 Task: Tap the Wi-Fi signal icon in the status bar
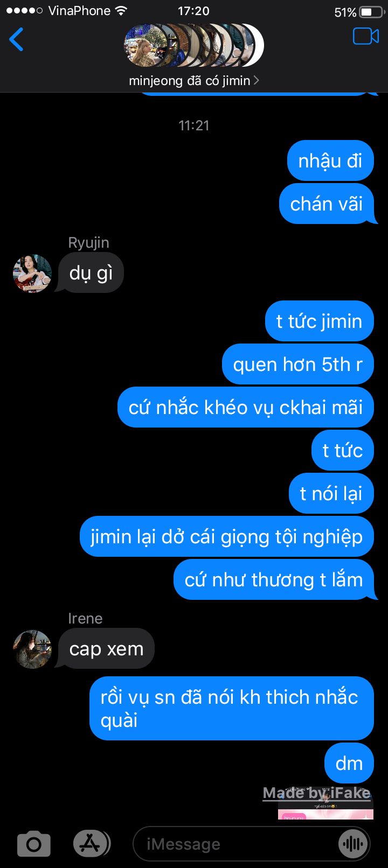121,11
